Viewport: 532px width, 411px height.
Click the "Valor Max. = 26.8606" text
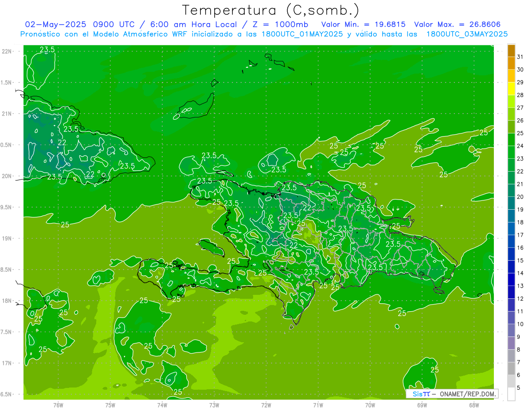coord(457,24)
